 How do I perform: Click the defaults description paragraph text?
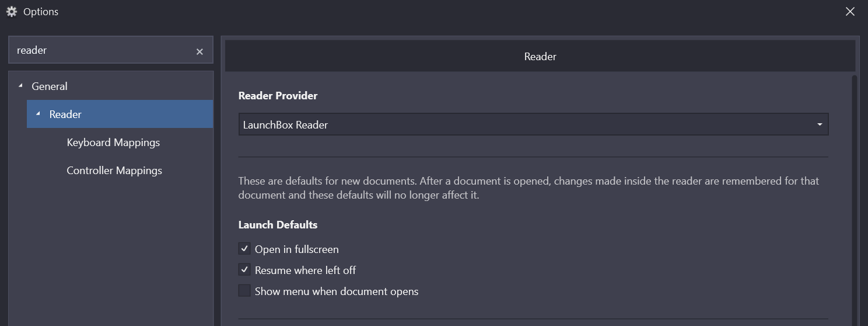(x=528, y=188)
